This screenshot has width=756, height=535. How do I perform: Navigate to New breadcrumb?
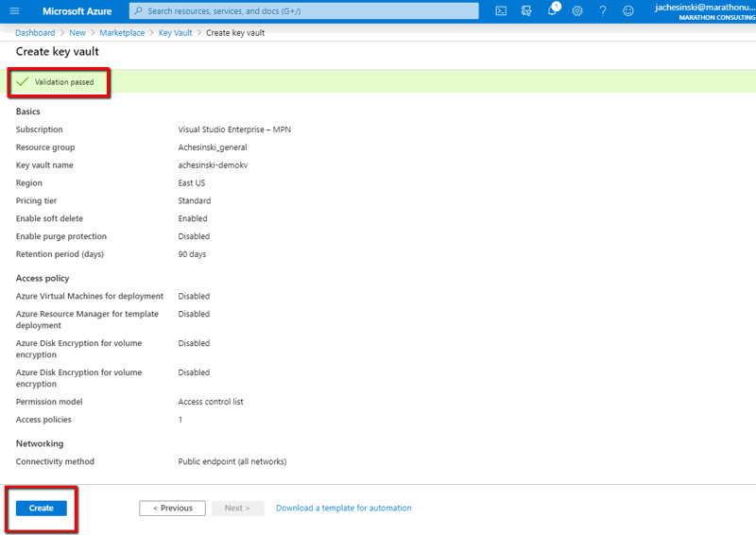click(x=77, y=33)
